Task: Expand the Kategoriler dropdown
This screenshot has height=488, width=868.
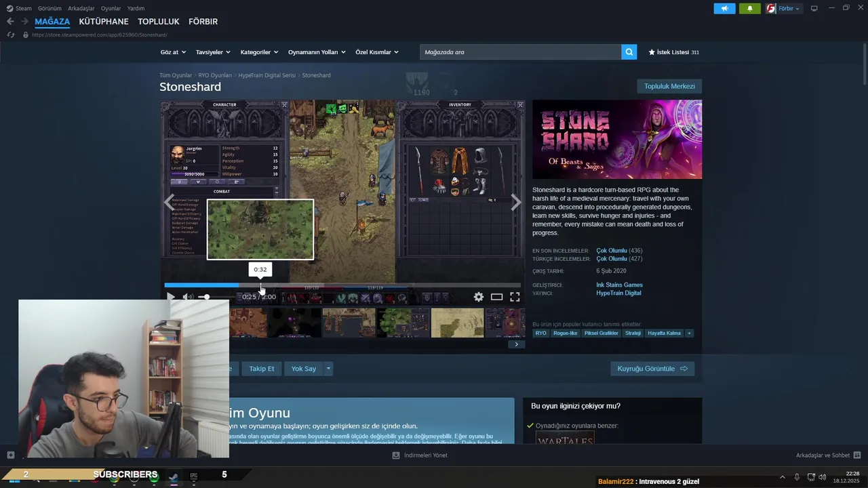Action: (x=260, y=52)
